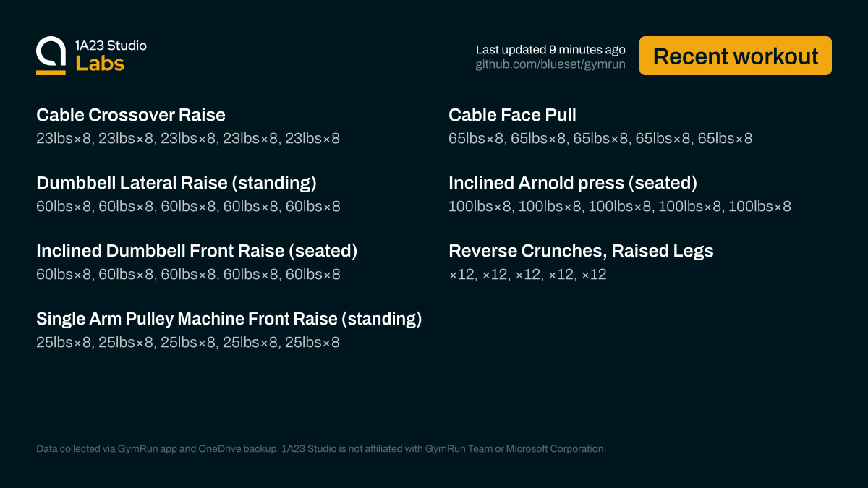Screen dimensions: 868x488
Task: Select Reverse Crunches, Raised Legs heading
Action: [581, 251]
